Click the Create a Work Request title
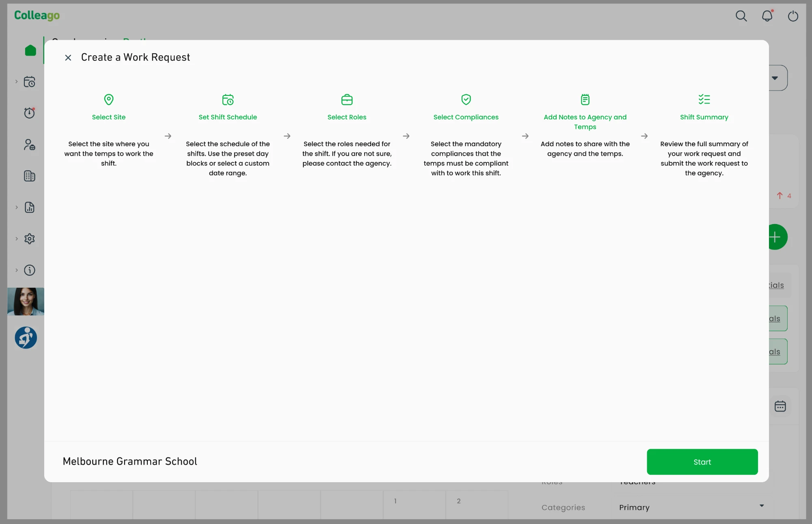Image resolution: width=812 pixels, height=524 pixels. (x=136, y=57)
